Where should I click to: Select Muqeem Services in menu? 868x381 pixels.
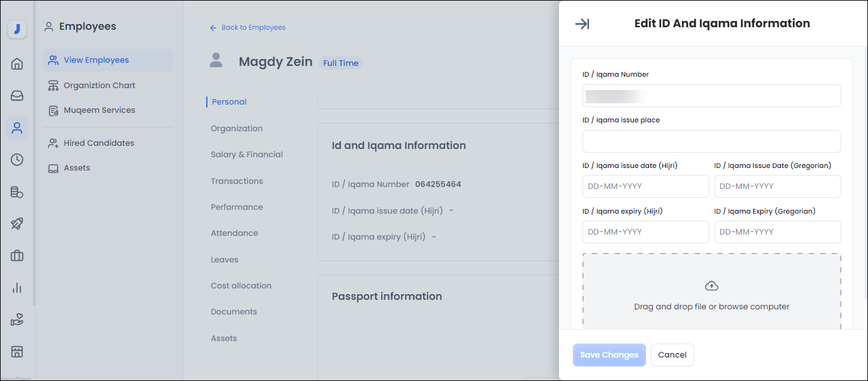coord(99,110)
